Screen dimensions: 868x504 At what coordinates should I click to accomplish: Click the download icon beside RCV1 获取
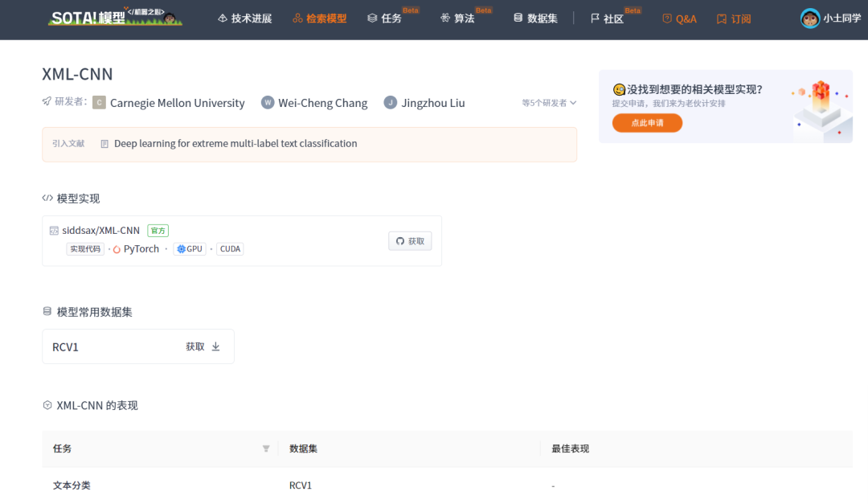215,346
